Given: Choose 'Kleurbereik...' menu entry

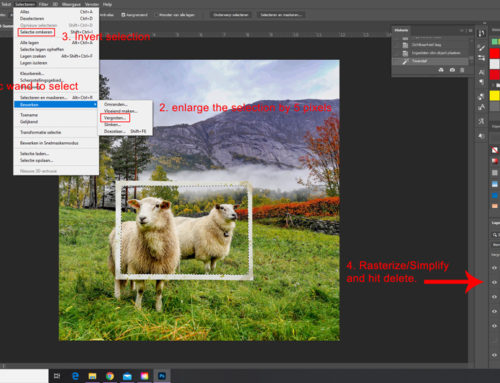Looking at the screenshot, I should (56, 73).
